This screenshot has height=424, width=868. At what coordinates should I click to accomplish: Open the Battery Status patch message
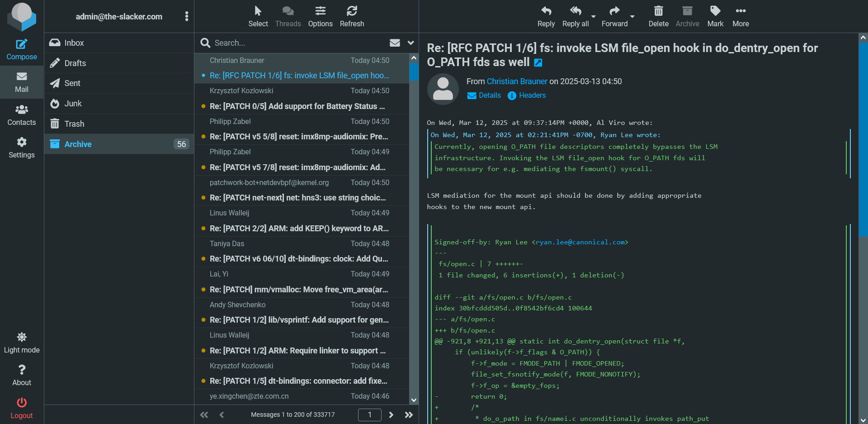point(302,99)
